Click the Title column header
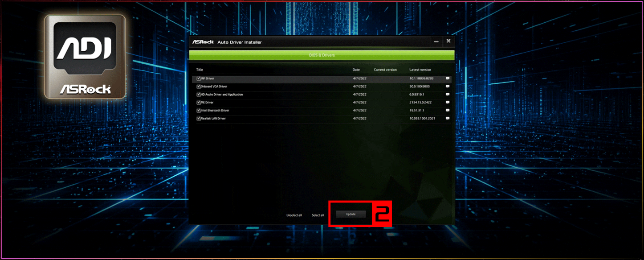The height and width of the screenshot is (260, 644). coord(200,70)
